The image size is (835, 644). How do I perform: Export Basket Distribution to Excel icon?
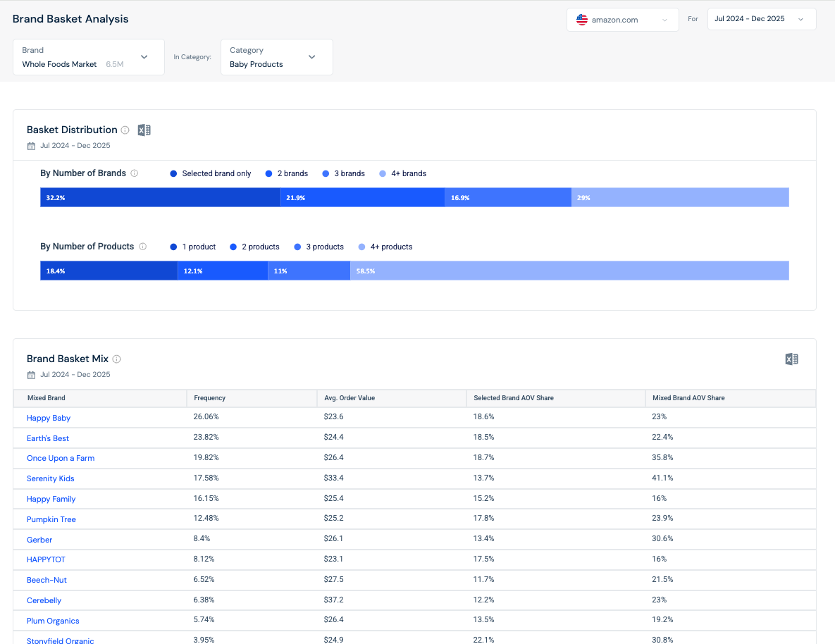[144, 130]
